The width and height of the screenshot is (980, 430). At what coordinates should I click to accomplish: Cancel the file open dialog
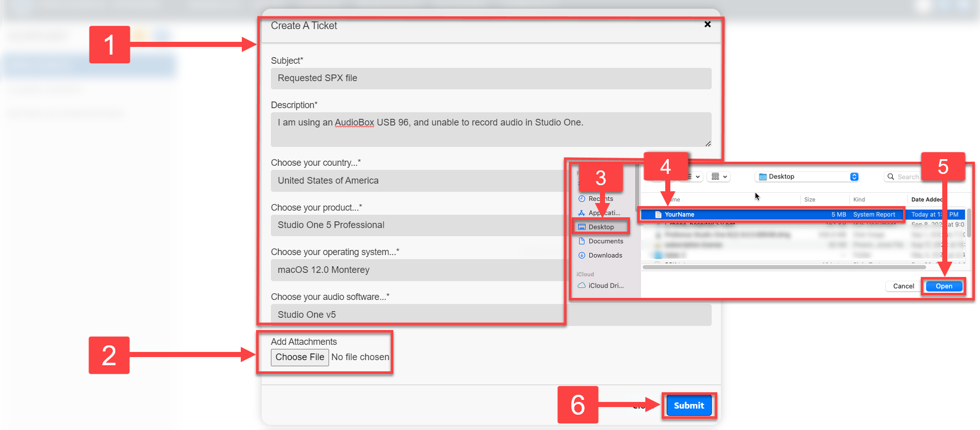pos(903,286)
